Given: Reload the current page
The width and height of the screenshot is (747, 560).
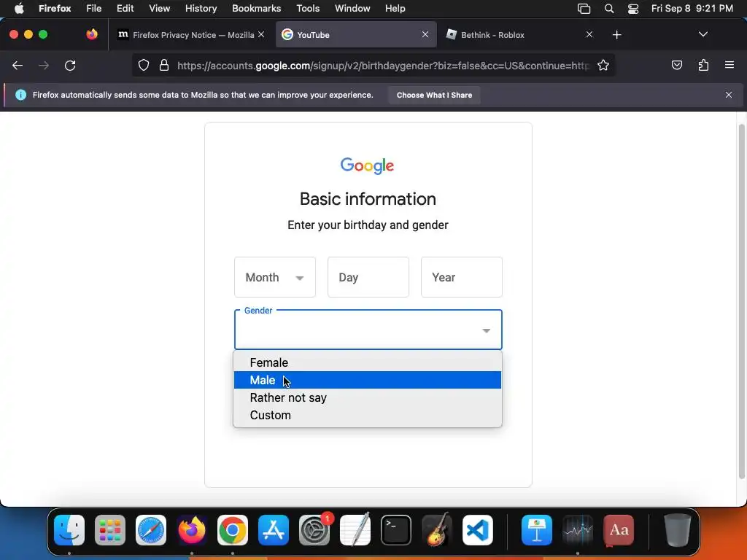Looking at the screenshot, I should click(x=70, y=66).
